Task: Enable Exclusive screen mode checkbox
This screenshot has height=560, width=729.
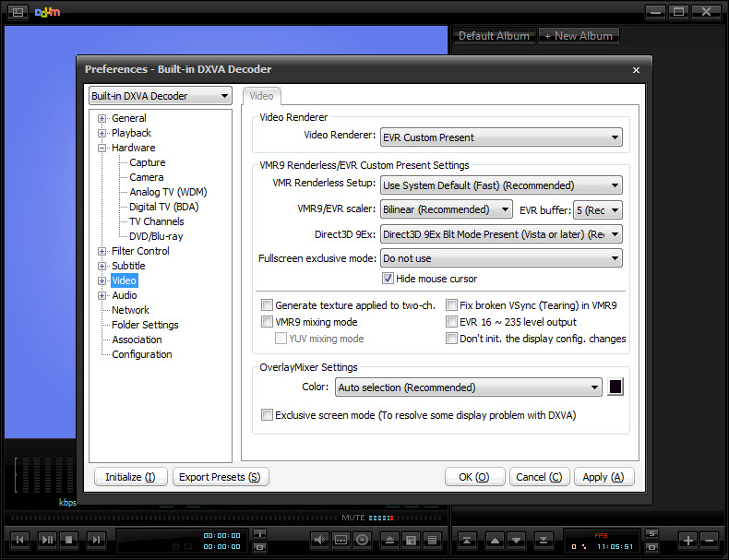Action: [x=267, y=414]
